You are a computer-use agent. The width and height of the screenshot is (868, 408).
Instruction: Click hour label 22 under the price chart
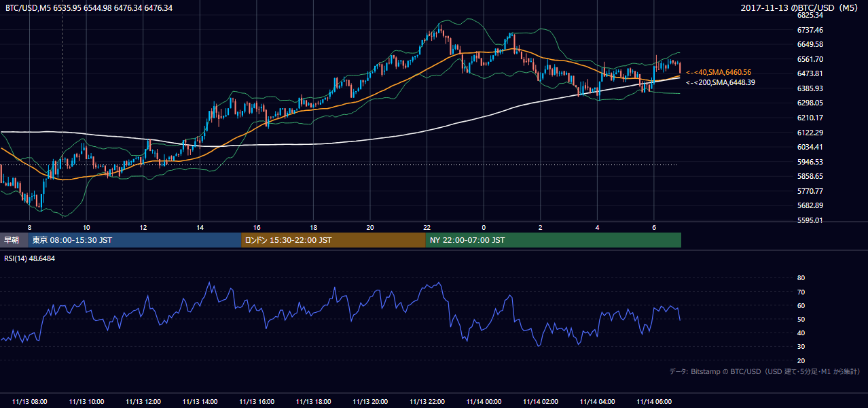[x=427, y=227]
